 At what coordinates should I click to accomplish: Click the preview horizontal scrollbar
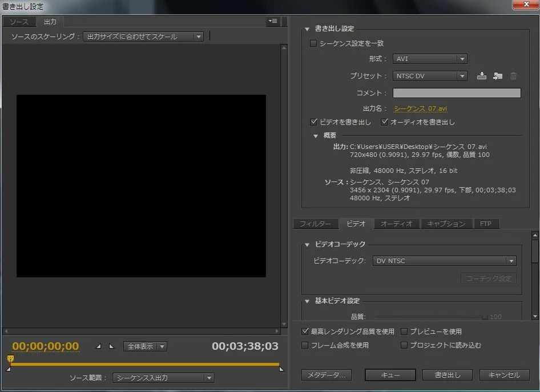pyautogui.click(x=142, y=331)
